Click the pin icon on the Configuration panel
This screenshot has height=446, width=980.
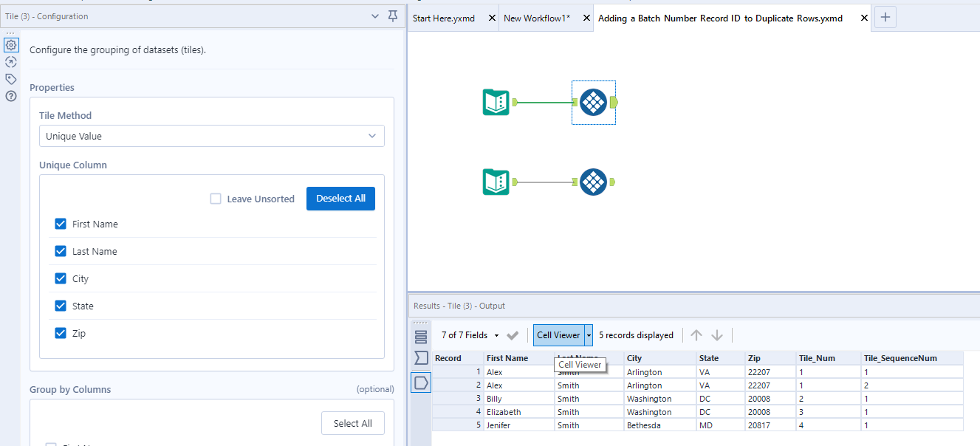392,16
